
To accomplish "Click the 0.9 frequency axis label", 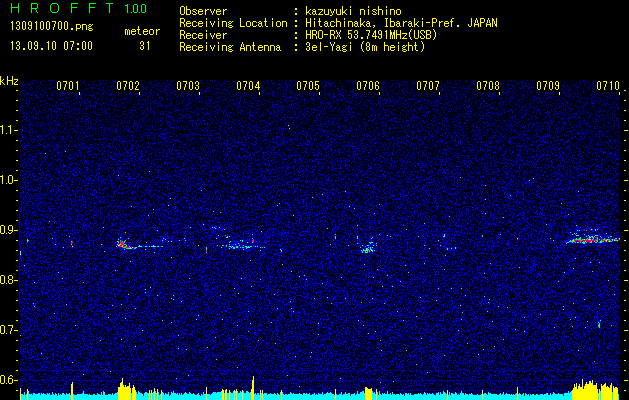I will click(9, 230).
